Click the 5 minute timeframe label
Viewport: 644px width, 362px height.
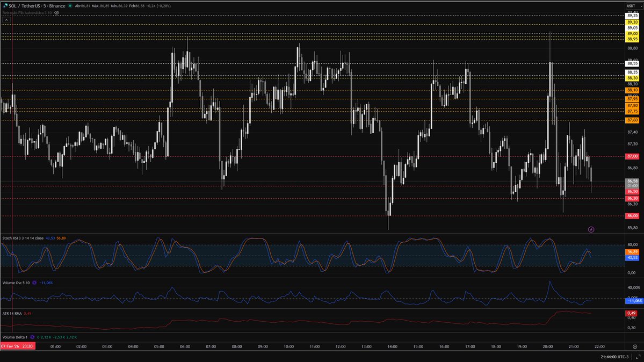click(x=44, y=6)
